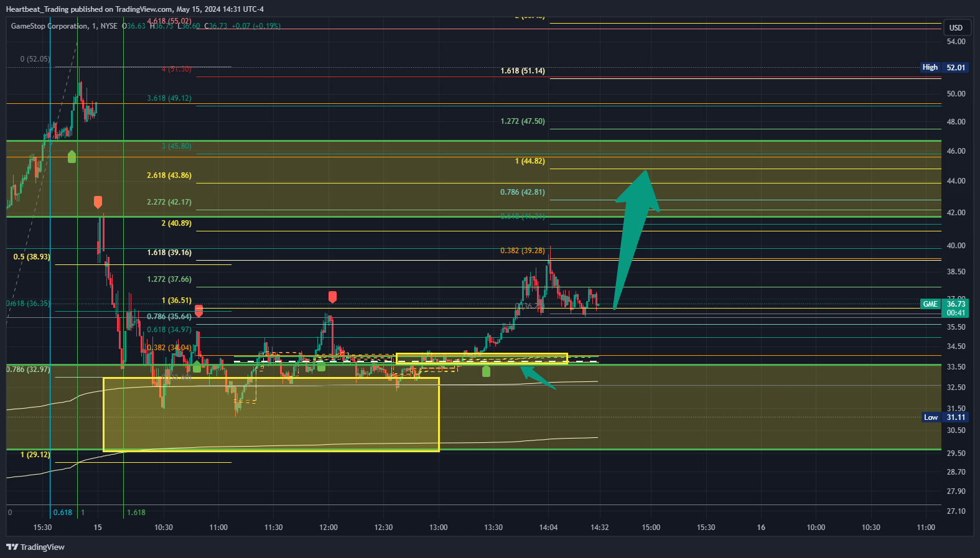Viewport: 980px width, 558px height.
Task: Select the 1.618 (39.16) extension label
Action: (x=169, y=253)
